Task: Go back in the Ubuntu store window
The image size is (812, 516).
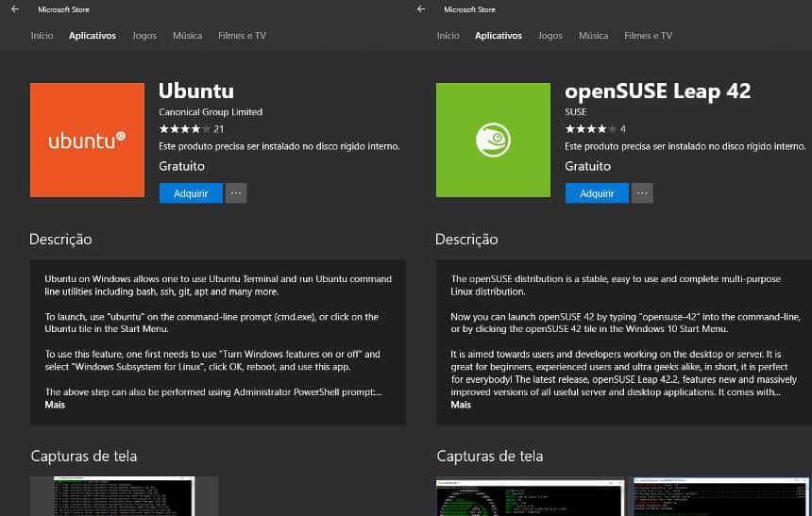Action: [x=15, y=9]
